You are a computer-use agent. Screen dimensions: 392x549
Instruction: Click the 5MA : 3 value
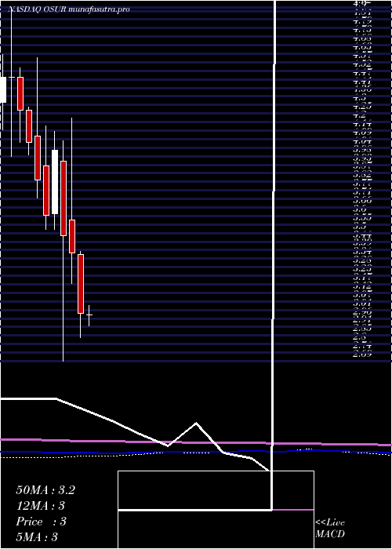coord(37,537)
